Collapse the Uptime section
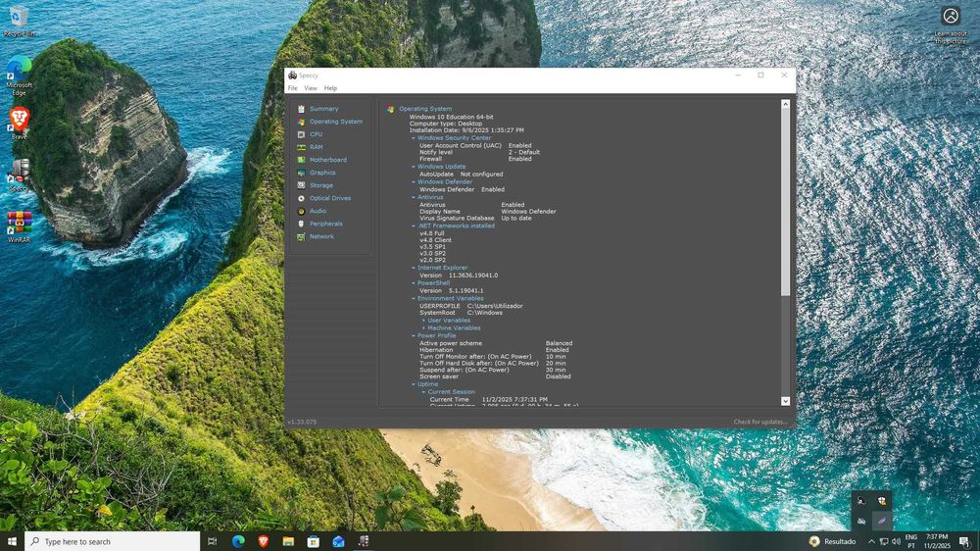 (414, 384)
